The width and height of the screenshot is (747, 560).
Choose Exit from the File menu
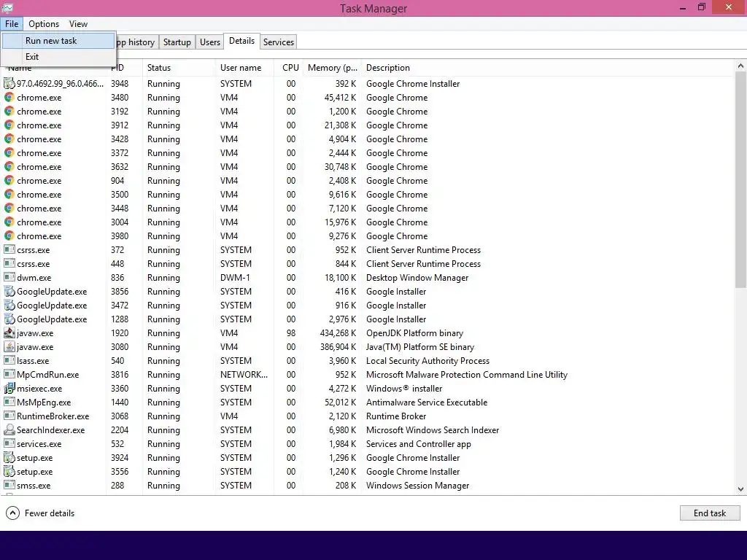[58, 57]
